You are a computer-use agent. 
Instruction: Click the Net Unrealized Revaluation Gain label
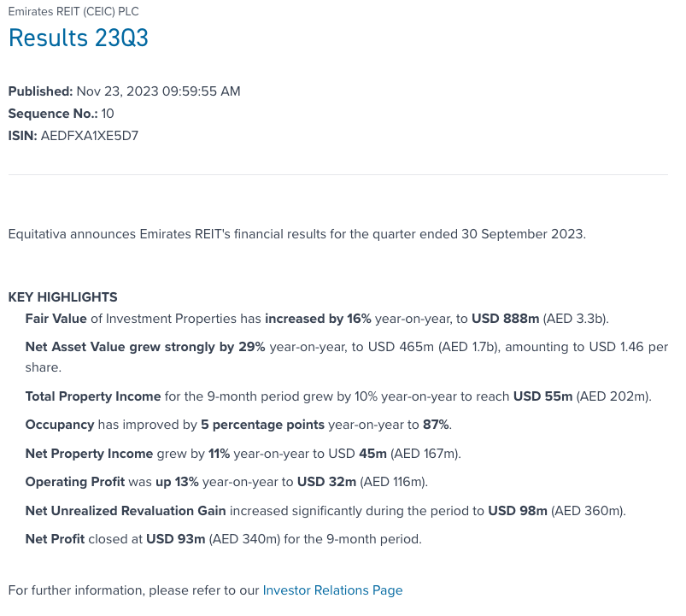pyautogui.click(x=126, y=511)
